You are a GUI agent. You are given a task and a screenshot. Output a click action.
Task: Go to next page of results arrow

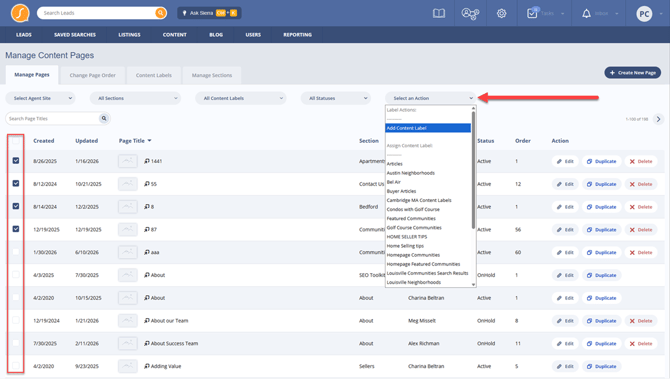click(658, 119)
